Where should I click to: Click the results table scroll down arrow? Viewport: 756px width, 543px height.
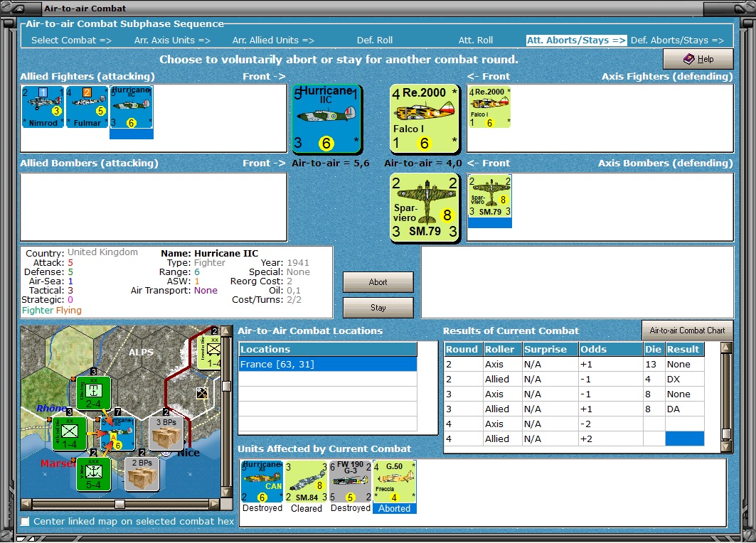726,446
